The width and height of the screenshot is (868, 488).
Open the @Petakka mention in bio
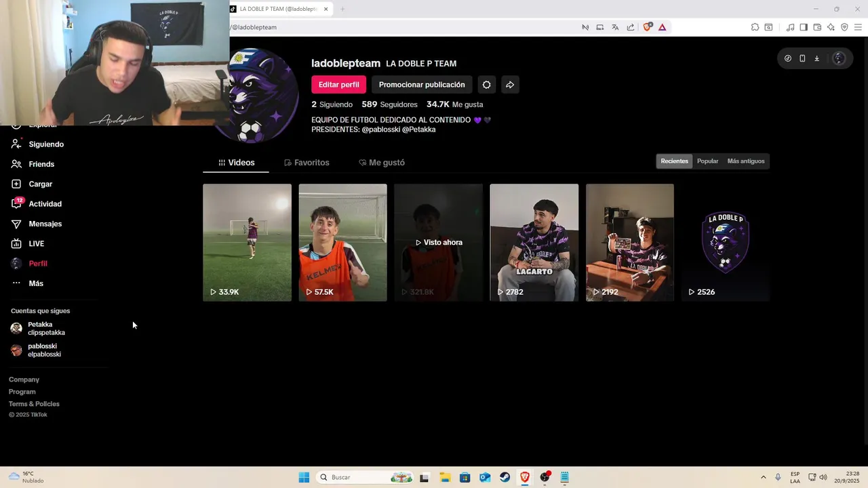[x=418, y=129]
